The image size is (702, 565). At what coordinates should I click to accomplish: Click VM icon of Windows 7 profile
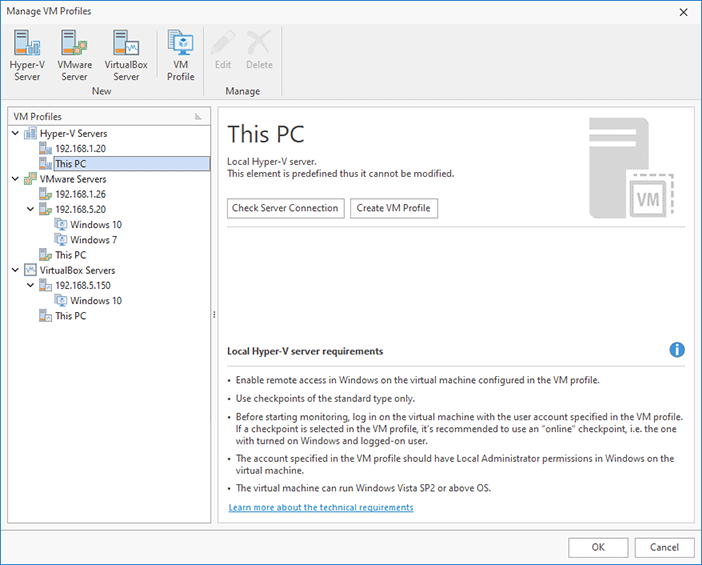click(x=60, y=240)
